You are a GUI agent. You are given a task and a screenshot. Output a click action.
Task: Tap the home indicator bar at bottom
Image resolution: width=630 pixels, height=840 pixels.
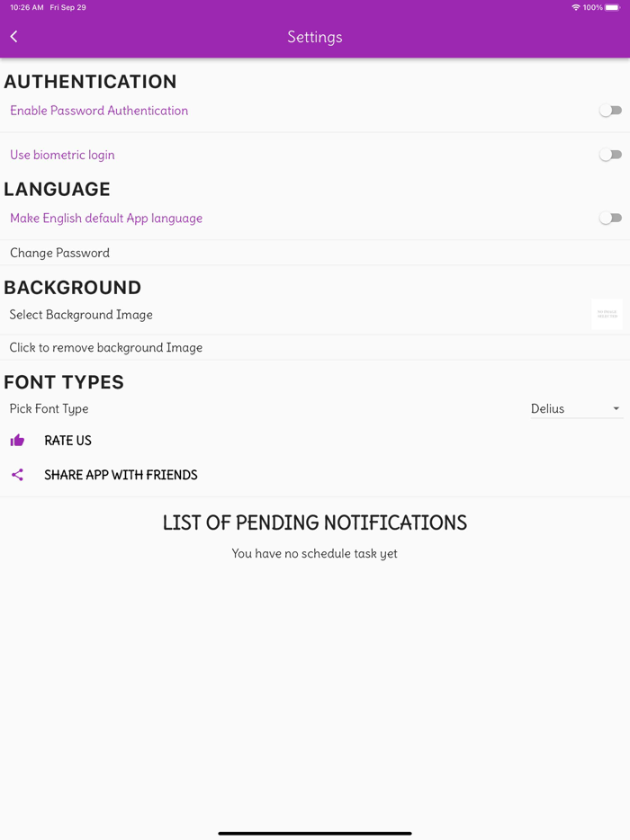pyautogui.click(x=314, y=833)
